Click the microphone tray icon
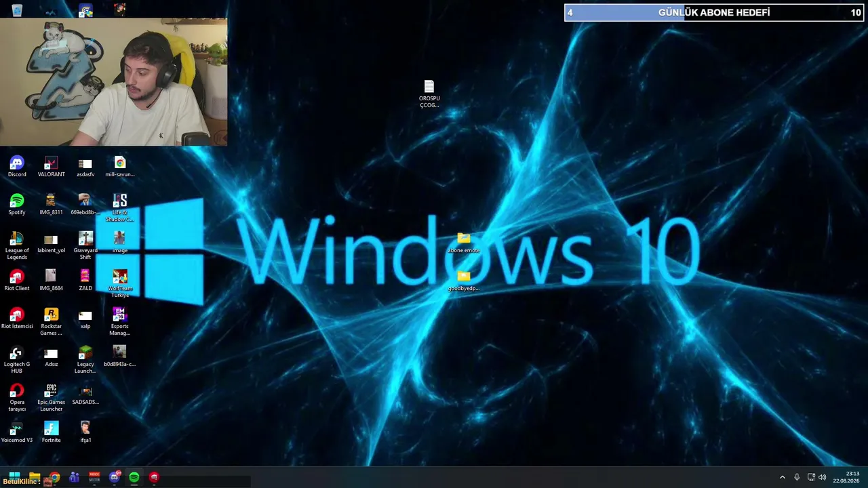The height and width of the screenshot is (488, 868). click(x=797, y=477)
